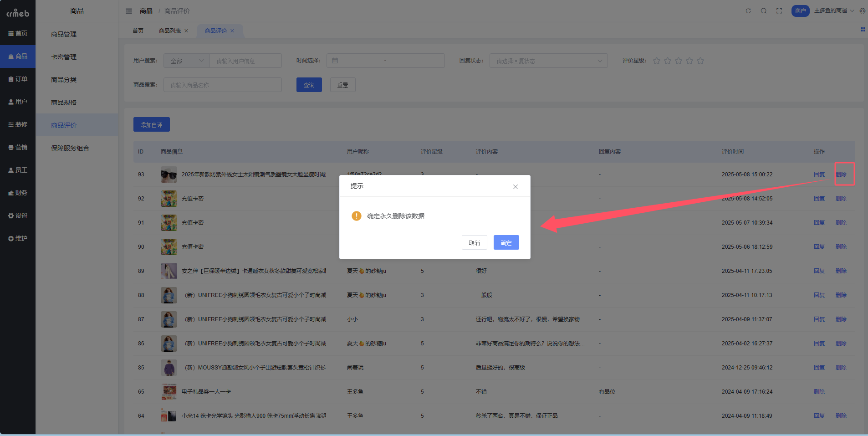Select the fifth rating star
Screen dimensions: 868x436
[700, 61]
